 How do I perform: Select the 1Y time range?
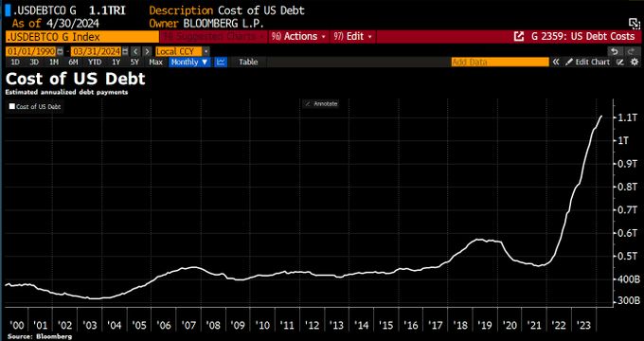(x=116, y=62)
